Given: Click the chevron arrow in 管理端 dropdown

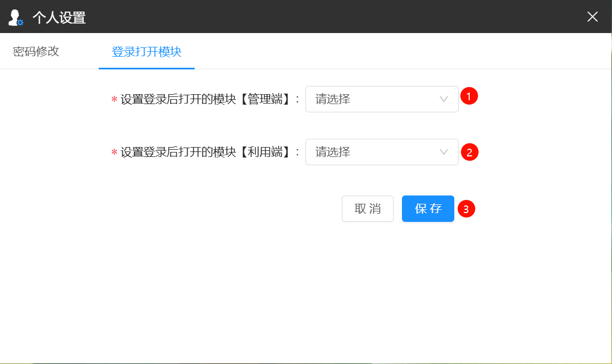Looking at the screenshot, I should pos(444,99).
